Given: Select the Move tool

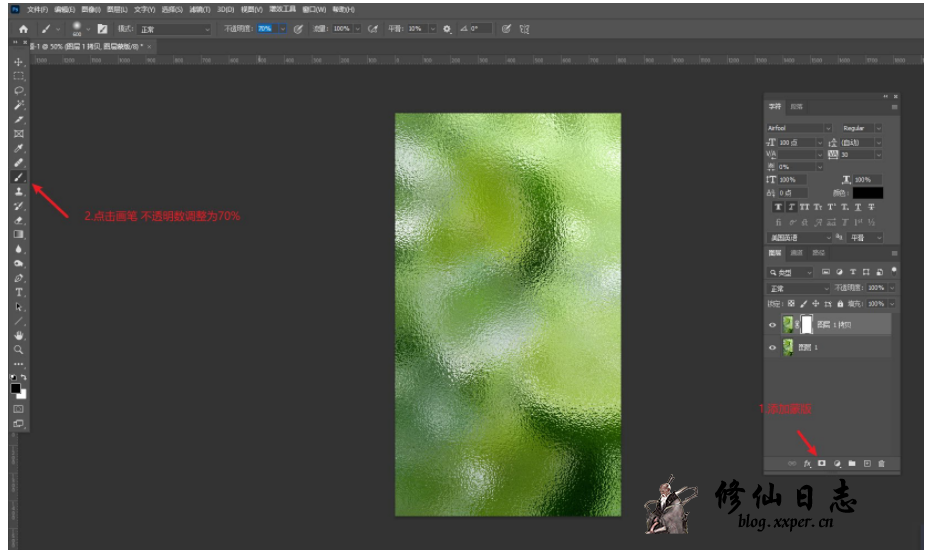Looking at the screenshot, I should click(19, 62).
